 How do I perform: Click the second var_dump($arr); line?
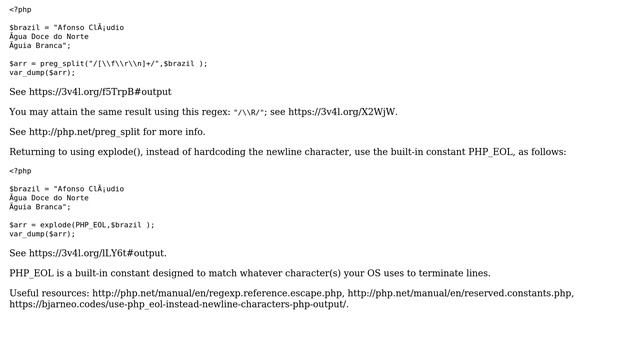click(42, 234)
